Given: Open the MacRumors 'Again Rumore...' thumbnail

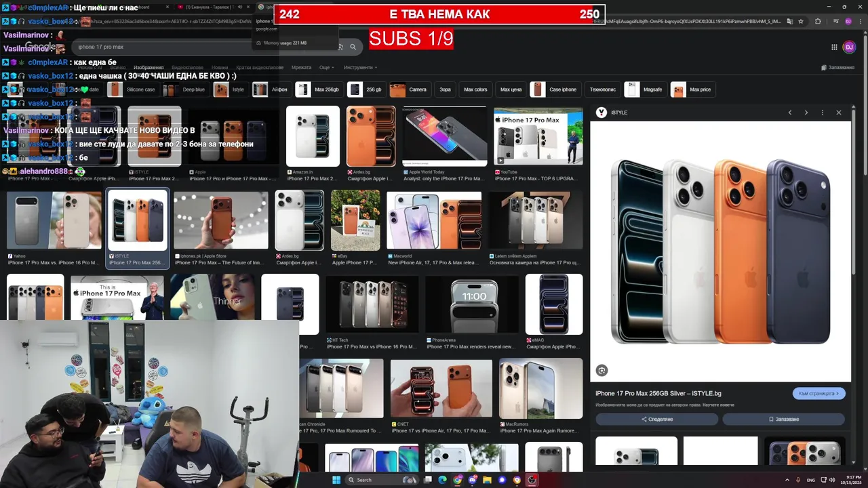Looking at the screenshot, I should (541, 388).
